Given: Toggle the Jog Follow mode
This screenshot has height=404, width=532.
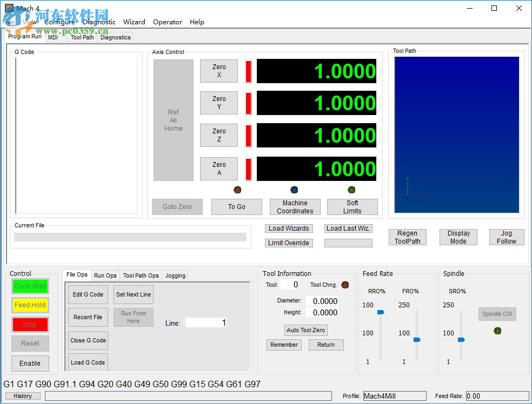Looking at the screenshot, I should coord(506,237).
